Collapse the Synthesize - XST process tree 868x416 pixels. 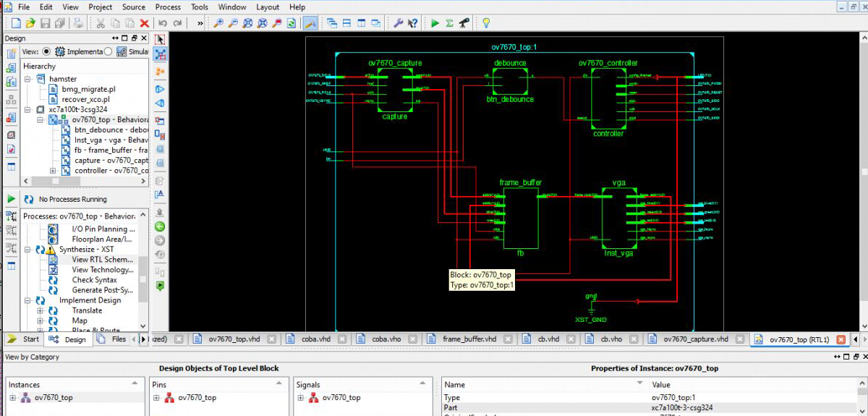coord(28,250)
